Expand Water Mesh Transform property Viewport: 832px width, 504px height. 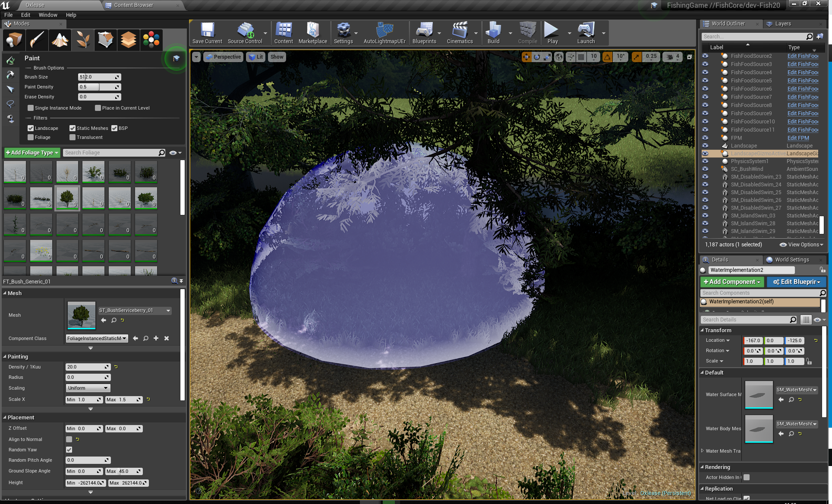coord(702,451)
